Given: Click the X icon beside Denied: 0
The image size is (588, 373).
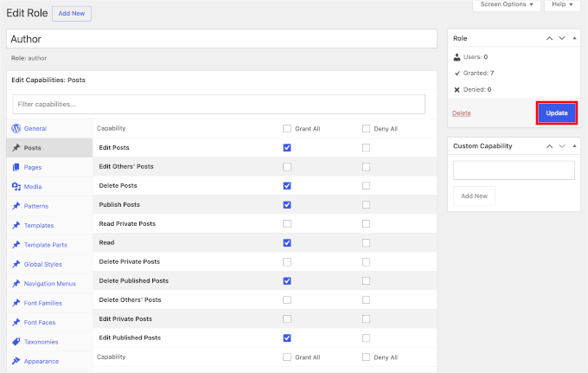Looking at the screenshot, I should 457,90.
